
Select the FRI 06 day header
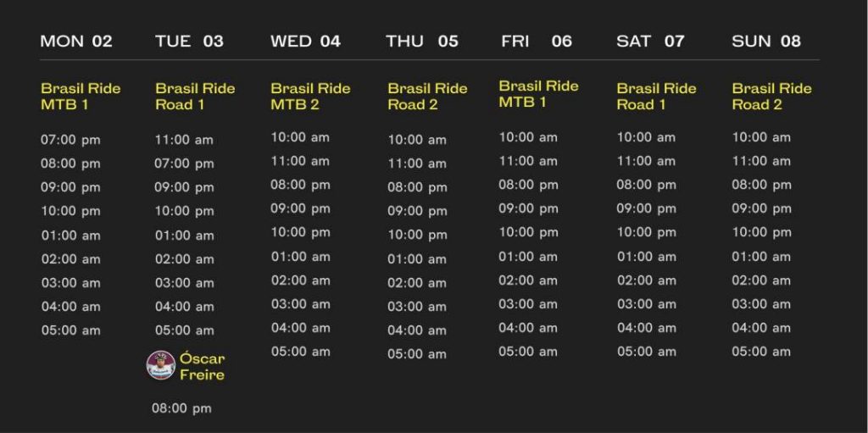(537, 41)
